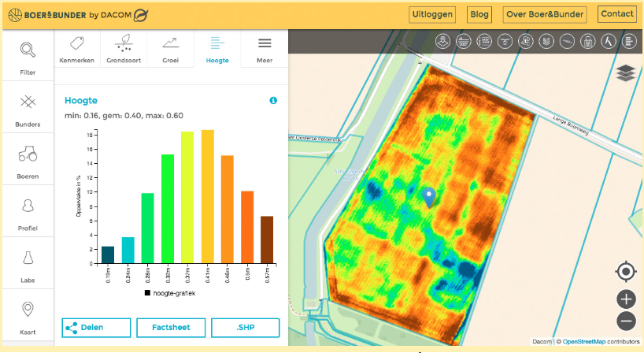Switch to the Groei tab

[x=170, y=49]
